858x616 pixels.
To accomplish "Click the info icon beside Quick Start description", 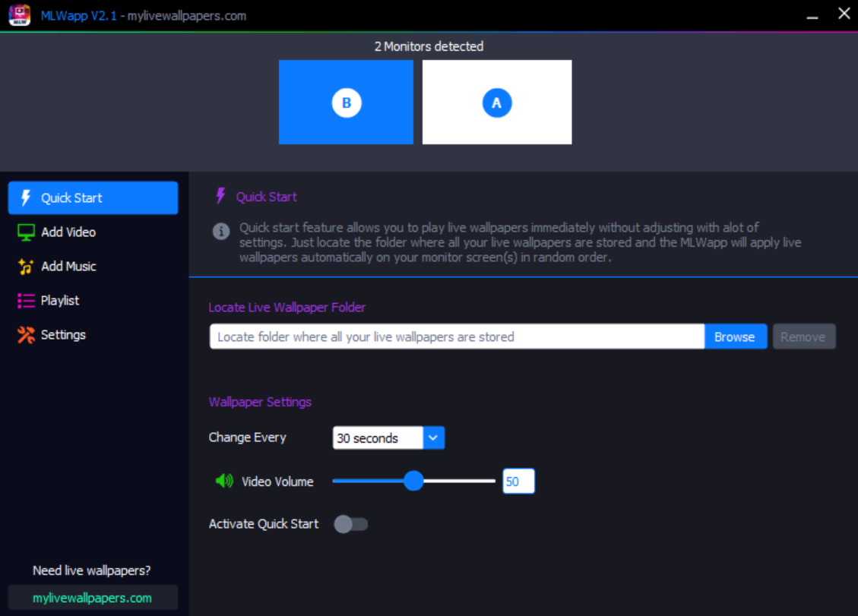I will click(x=221, y=232).
